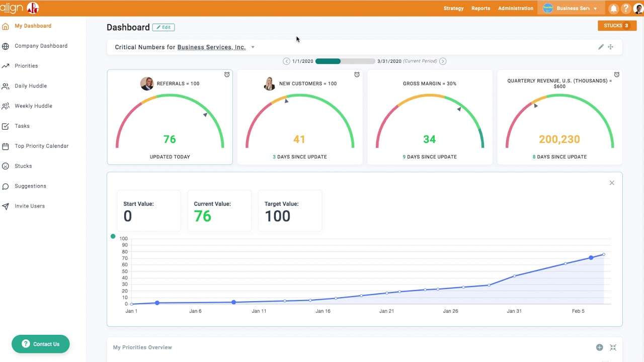Go to the previous period arrow

pos(286,61)
